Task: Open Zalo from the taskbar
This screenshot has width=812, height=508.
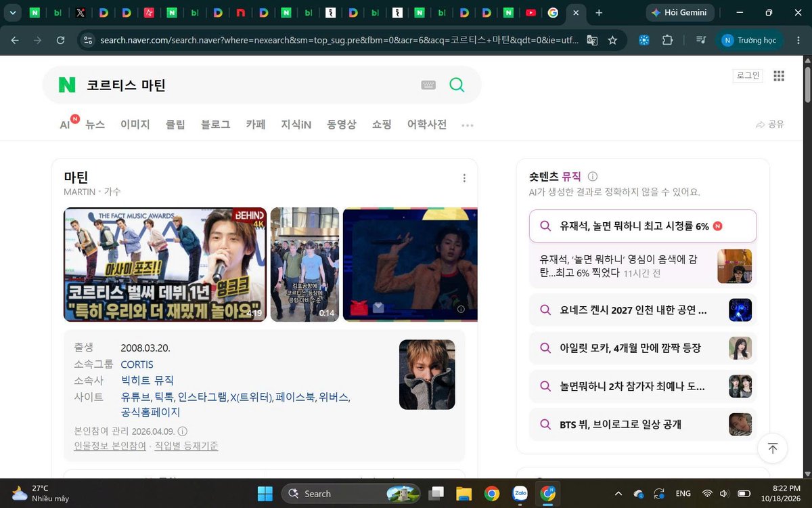Action: pyautogui.click(x=520, y=494)
